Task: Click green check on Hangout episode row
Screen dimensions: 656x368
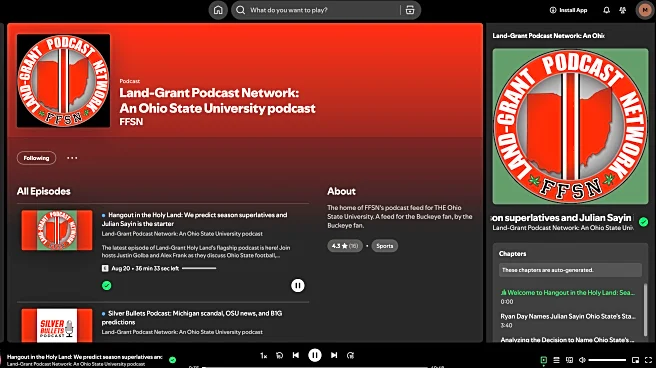Action: coord(107,285)
